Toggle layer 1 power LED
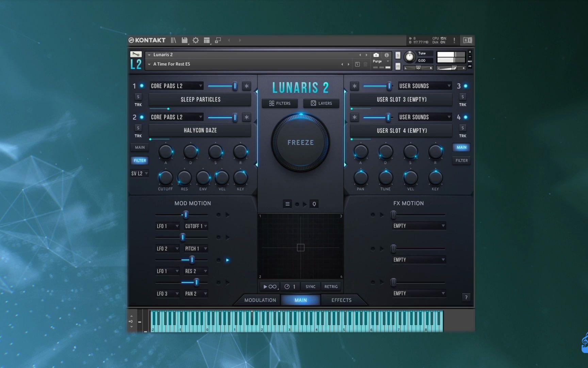The width and height of the screenshot is (588, 368). pyautogui.click(x=142, y=86)
